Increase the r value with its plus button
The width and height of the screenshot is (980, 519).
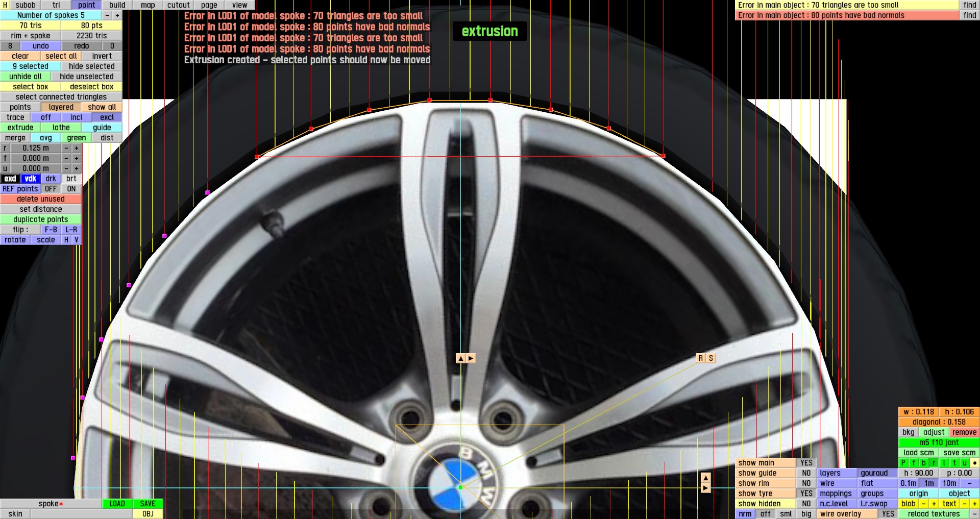pyautogui.click(x=77, y=148)
